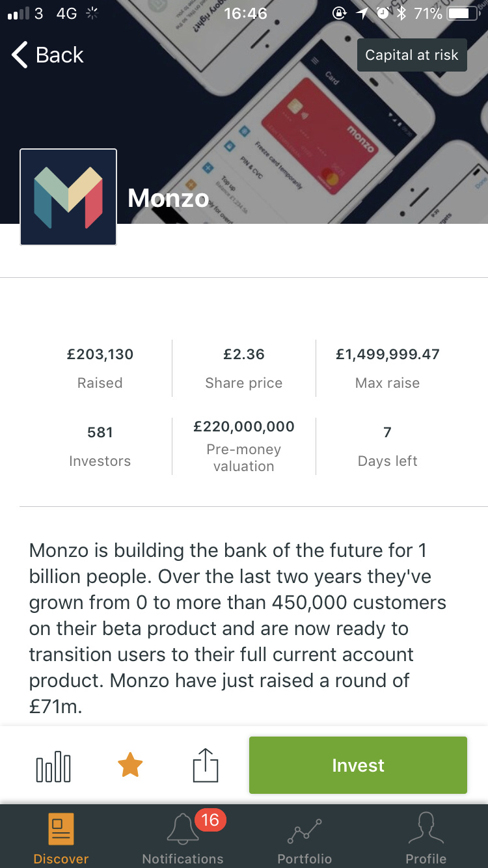Viewport: 488px width, 868px height.
Task: Tap the Max raise amount
Action: point(388,355)
